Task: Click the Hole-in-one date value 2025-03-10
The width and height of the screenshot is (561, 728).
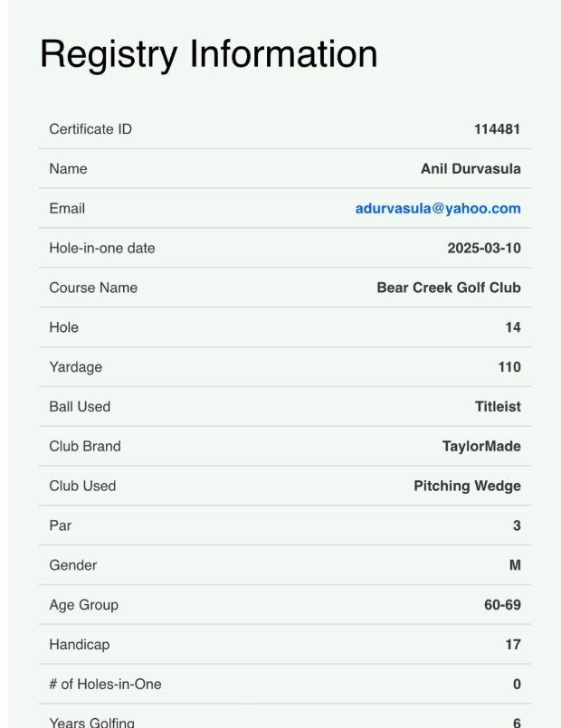Action: (x=484, y=248)
